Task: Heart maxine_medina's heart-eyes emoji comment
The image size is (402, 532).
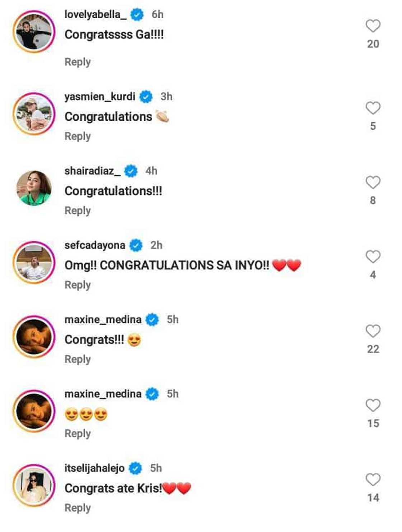Action: [x=373, y=406]
